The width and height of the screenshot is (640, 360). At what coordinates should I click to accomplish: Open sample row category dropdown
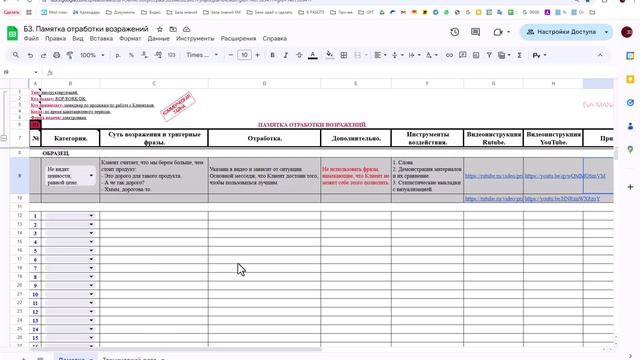click(91, 176)
